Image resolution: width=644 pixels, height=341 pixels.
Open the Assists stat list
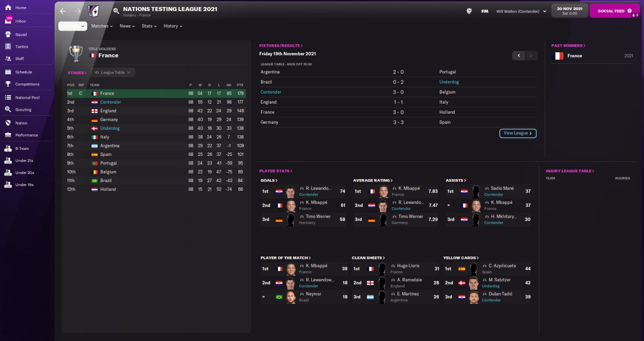tap(456, 180)
